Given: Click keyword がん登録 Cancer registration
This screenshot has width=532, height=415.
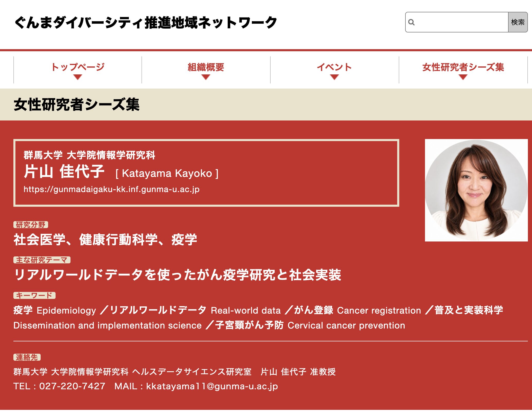Looking at the screenshot, I should tap(357, 310).
